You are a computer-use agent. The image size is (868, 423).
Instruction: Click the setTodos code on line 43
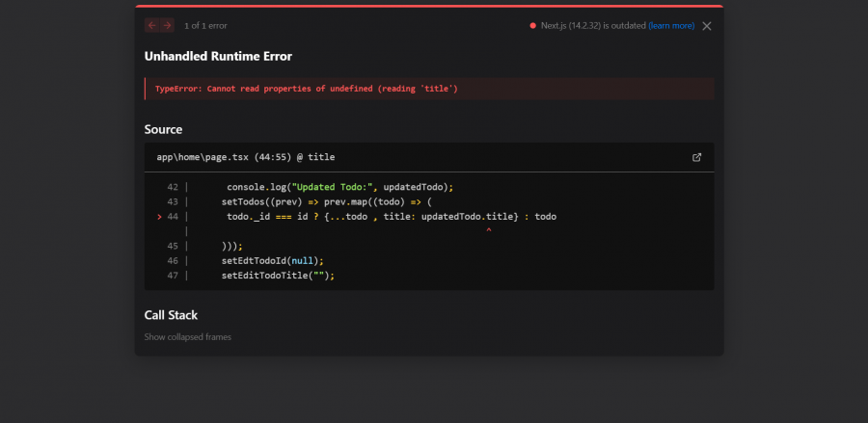click(x=326, y=201)
